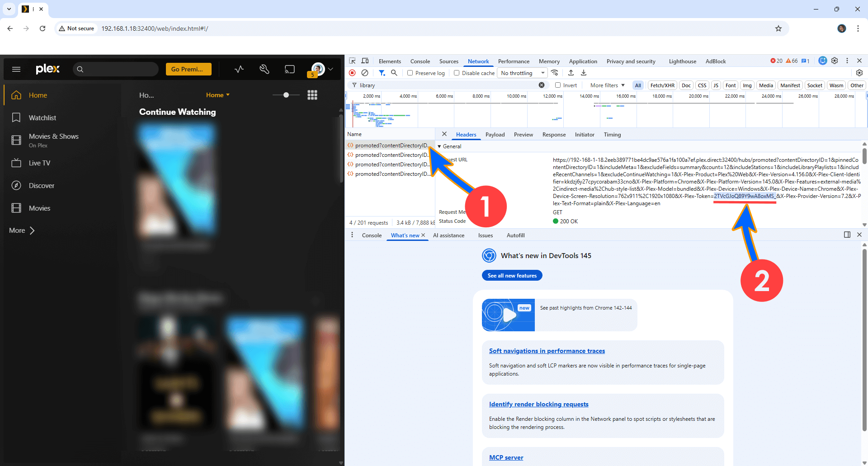Expand the More filters dropdown
This screenshot has height=466, width=868.
coord(607,85)
